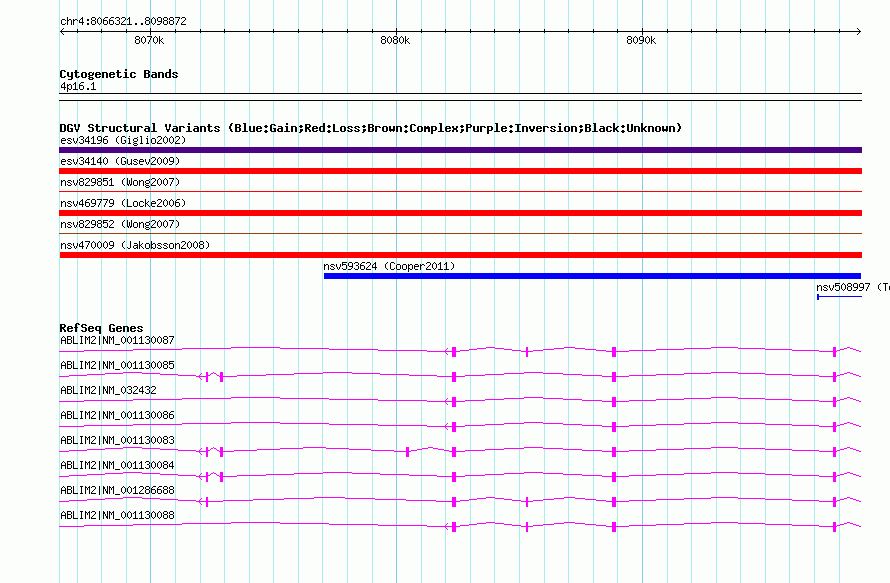This screenshot has height=583, width=890.
Task: Click the ABLIM2|NM_001286688 transcript label
Action: [117, 490]
